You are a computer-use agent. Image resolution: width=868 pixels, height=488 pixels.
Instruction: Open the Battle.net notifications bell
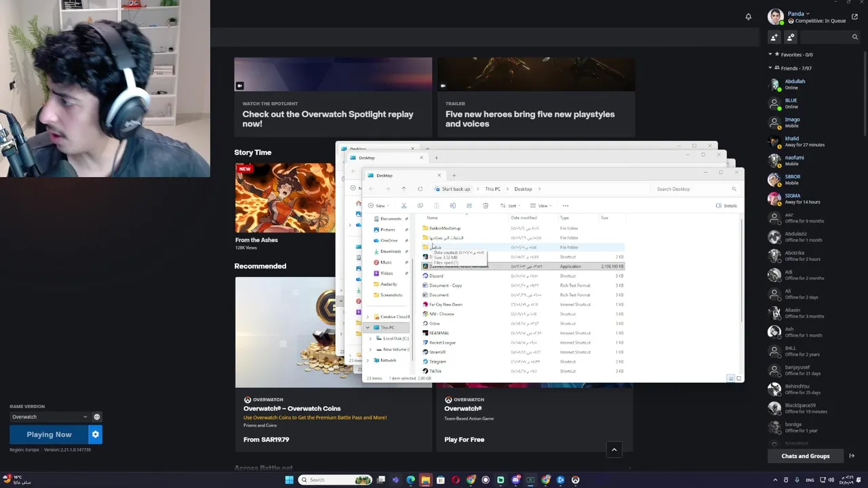(748, 16)
